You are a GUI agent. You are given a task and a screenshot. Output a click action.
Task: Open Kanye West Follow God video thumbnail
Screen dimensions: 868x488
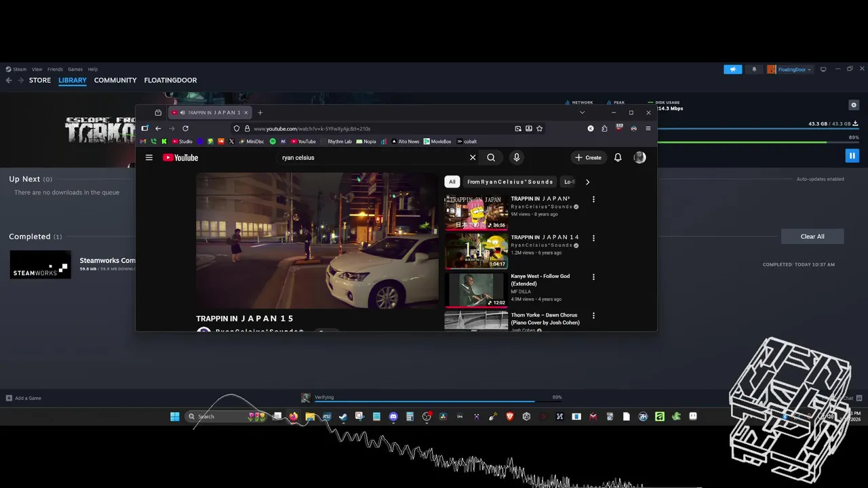[476, 289]
